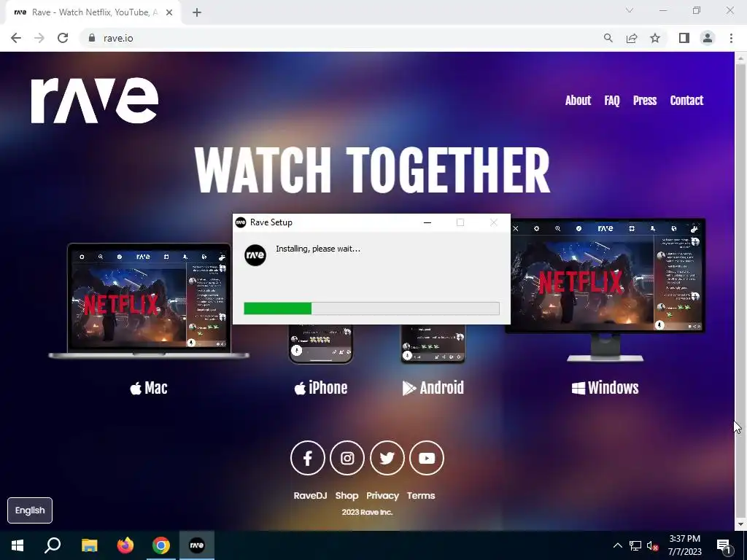The image size is (747, 560).
Task: Reload the rave.io page
Action: 63,38
